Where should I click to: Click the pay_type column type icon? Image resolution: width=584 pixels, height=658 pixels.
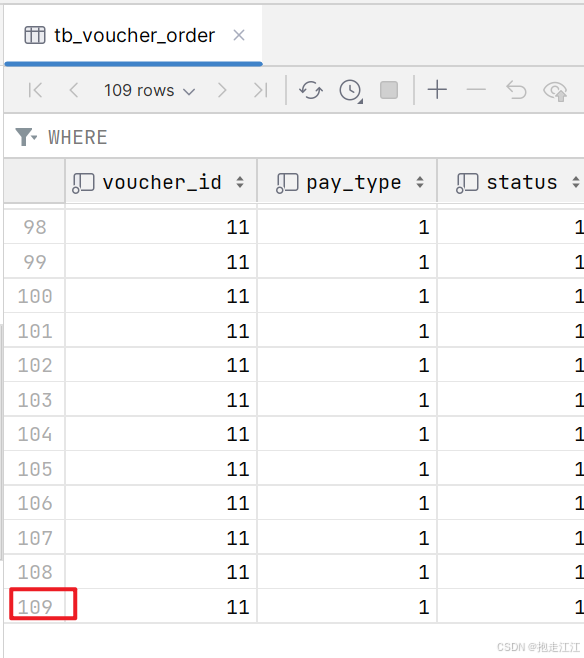[287, 183]
